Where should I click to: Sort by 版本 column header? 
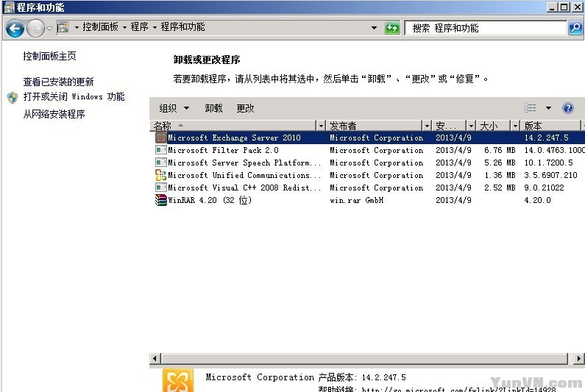point(550,126)
